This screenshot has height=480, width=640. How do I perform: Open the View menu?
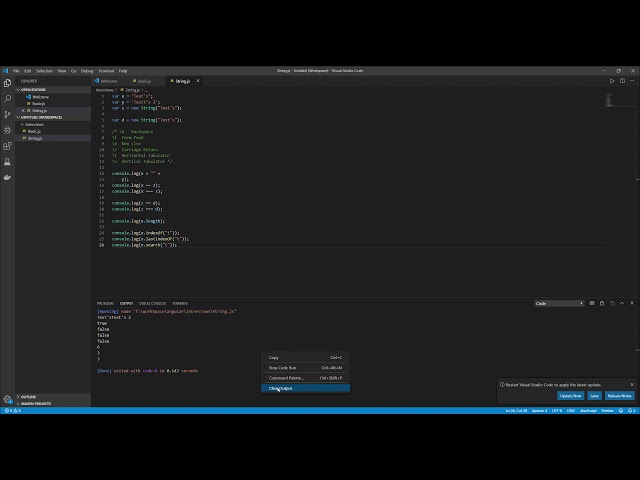pos(62,71)
